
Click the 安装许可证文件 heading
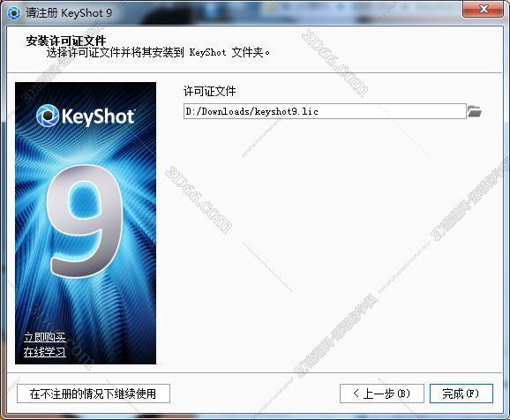[66, 41]
